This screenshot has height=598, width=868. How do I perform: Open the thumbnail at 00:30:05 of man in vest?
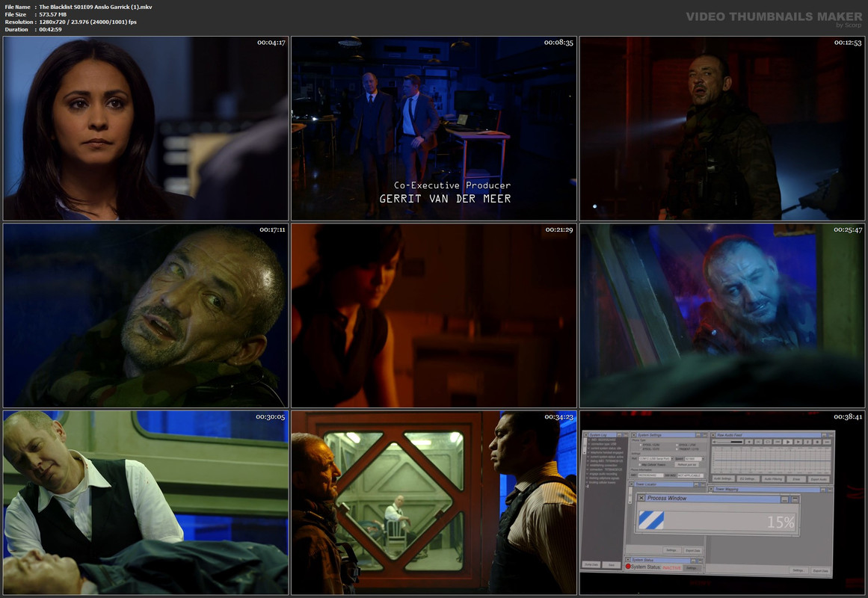(x=146, y=503)
